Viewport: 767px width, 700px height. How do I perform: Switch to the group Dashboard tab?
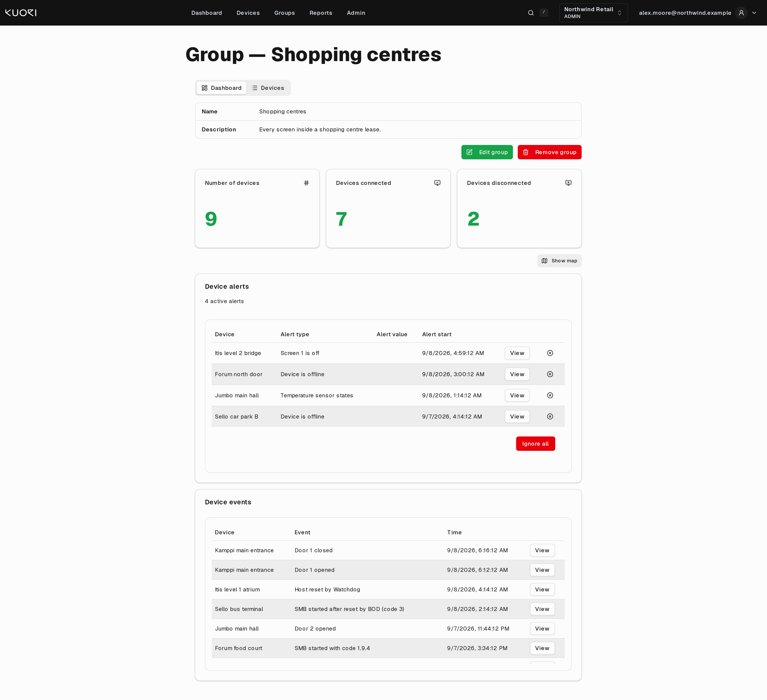pyautogui.click(x=222, y=88)
